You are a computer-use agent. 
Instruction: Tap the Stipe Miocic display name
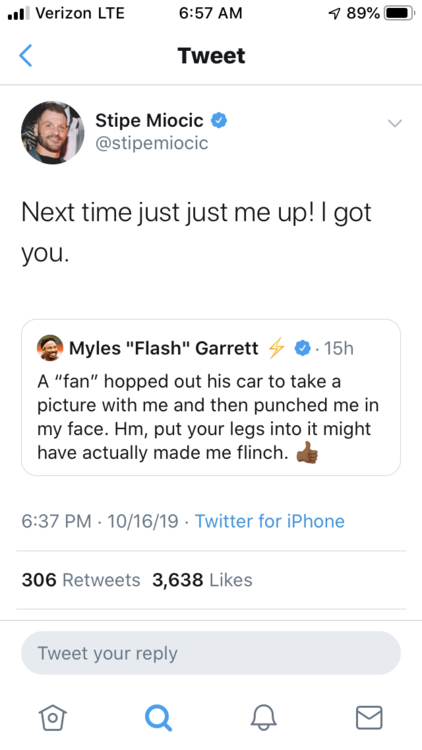coord(149,120)
